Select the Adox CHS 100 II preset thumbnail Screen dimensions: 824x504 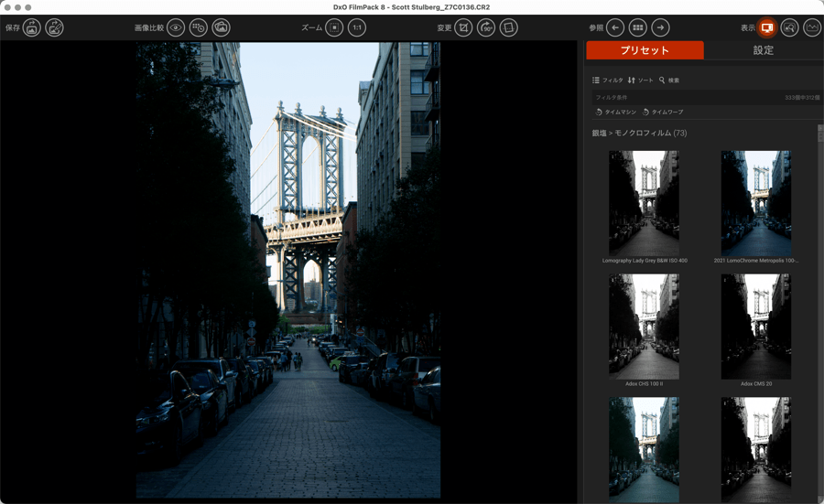(644, 327)
